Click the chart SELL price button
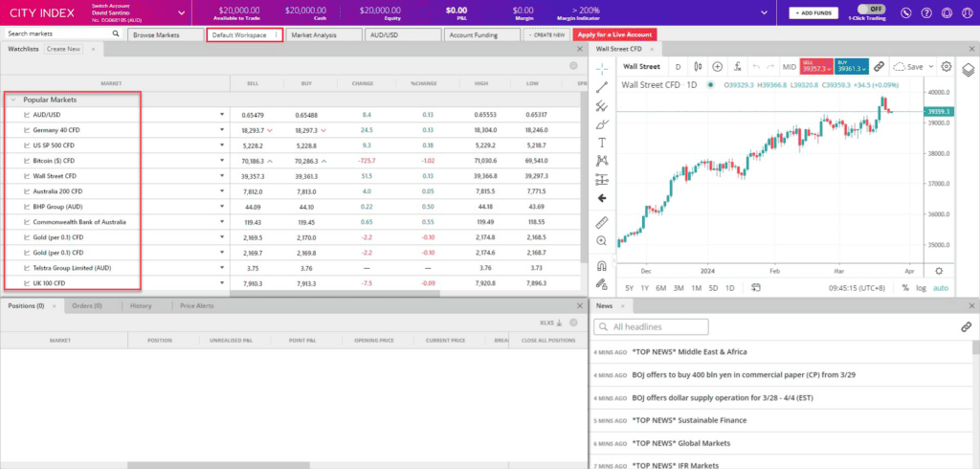Screen dimensions: 980x469 point(815,66)
